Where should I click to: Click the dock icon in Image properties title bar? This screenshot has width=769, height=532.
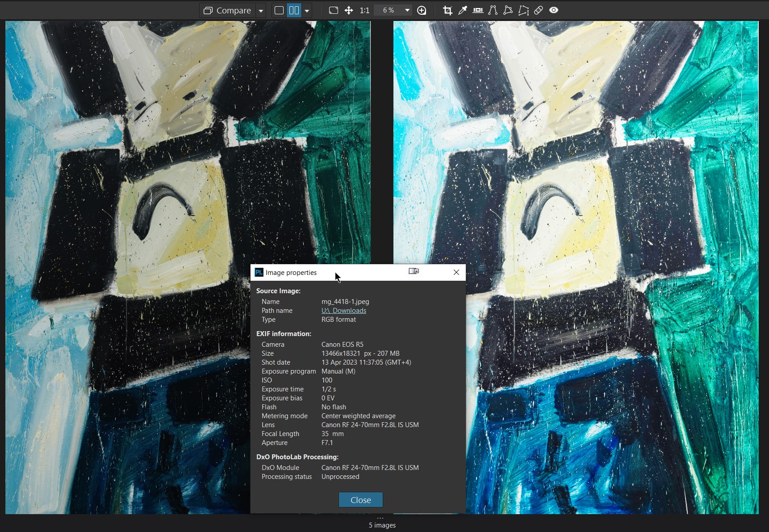point(414,271)
